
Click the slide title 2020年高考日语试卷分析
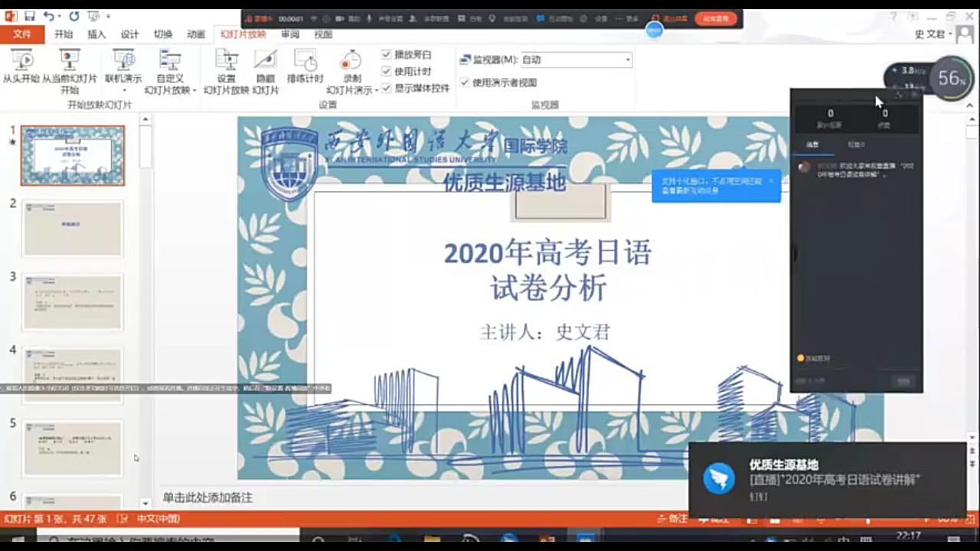coord(547,269)
